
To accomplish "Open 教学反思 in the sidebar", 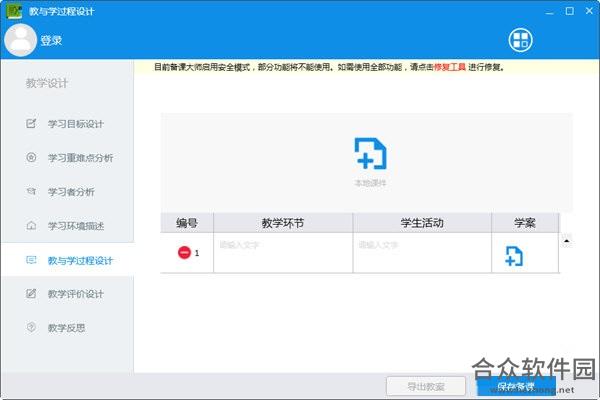I will (66, 328).
